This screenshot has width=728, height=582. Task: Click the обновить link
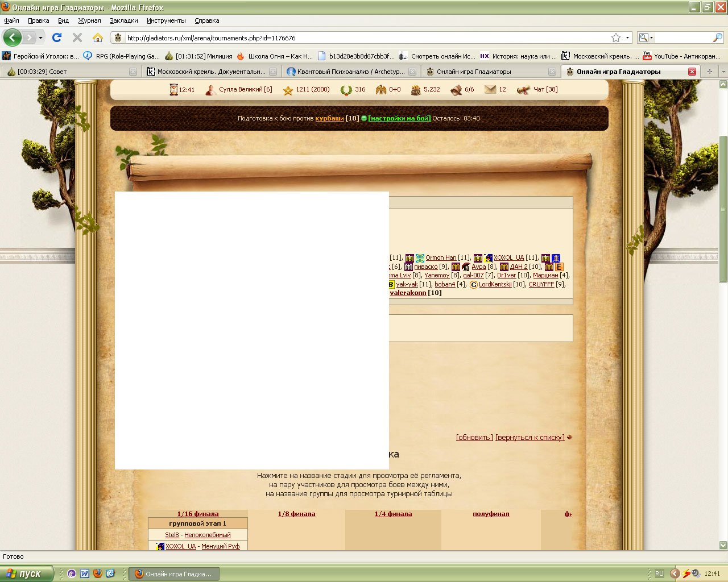tap(474, 438)
